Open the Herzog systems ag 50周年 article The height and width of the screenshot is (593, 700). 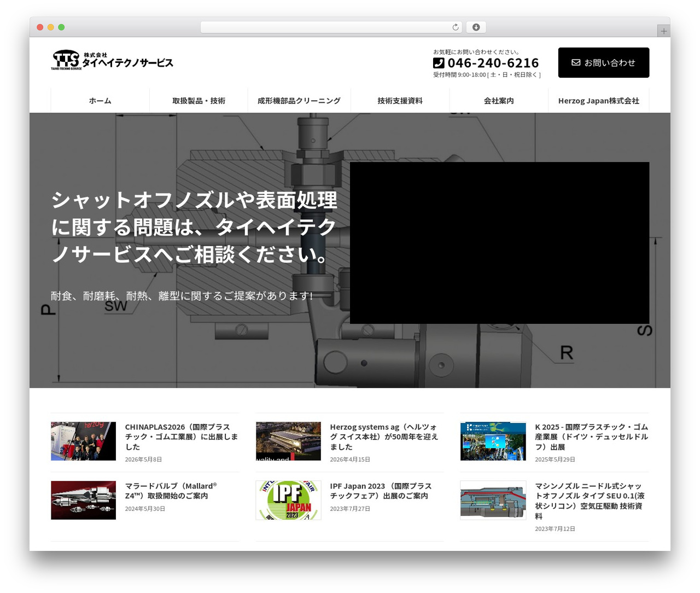coord(384,437)
